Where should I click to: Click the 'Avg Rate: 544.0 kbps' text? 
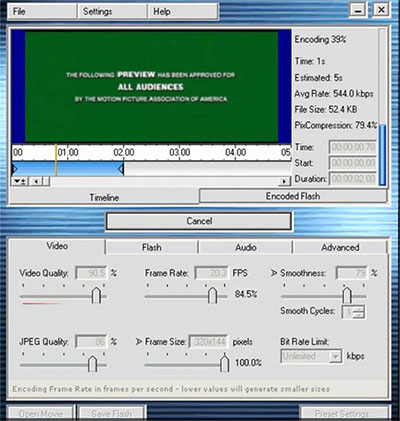(334, 94)
